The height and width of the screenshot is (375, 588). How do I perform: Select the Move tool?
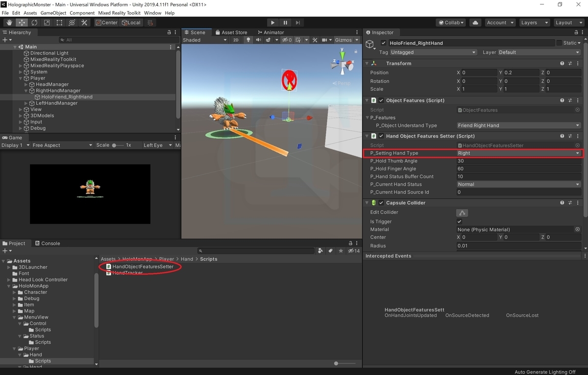22,23
